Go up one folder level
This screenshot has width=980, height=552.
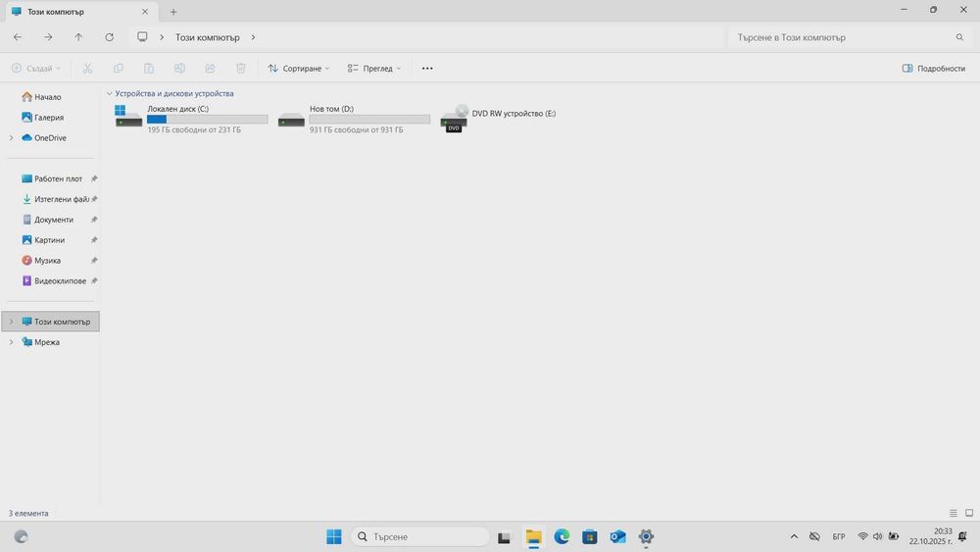point(78,37)
